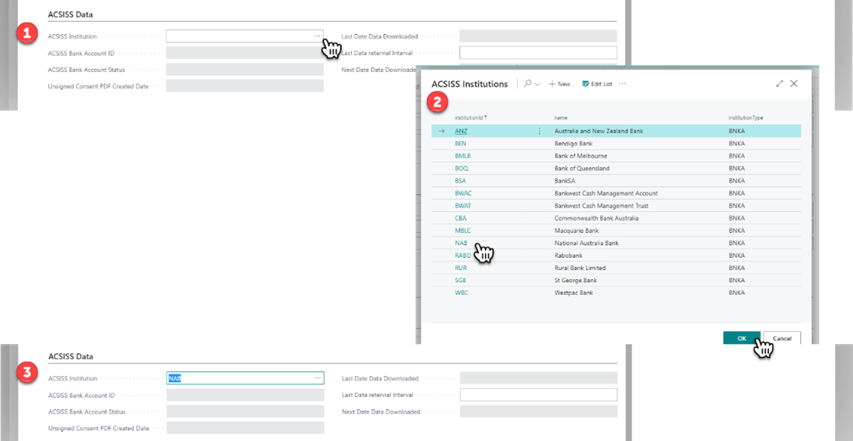Open lookup ellipsis in the NAB-filled Institution field
The width and height of the screenshot is (853, 441).
tap(318, 378)
